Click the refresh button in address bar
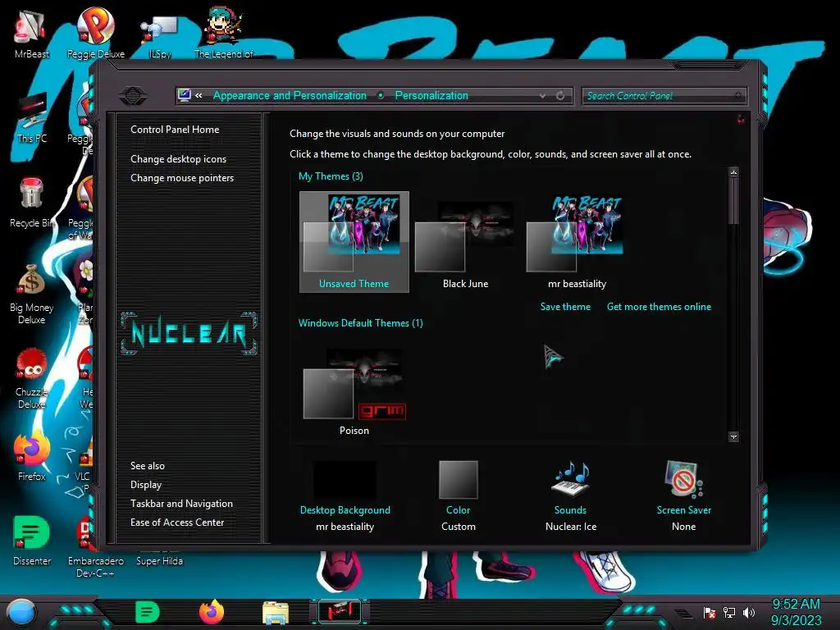This screenshot has height=630, width=840. click(560, 96)
